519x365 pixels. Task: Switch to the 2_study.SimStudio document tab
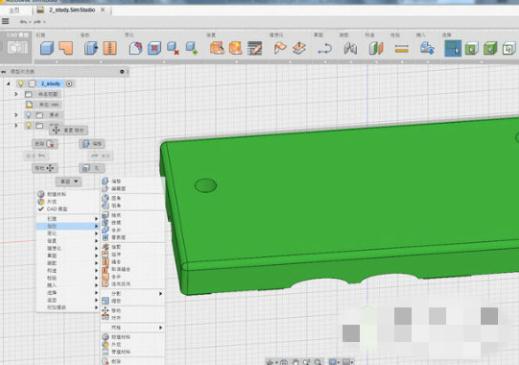pyautogui.click(x=72, y=10)
